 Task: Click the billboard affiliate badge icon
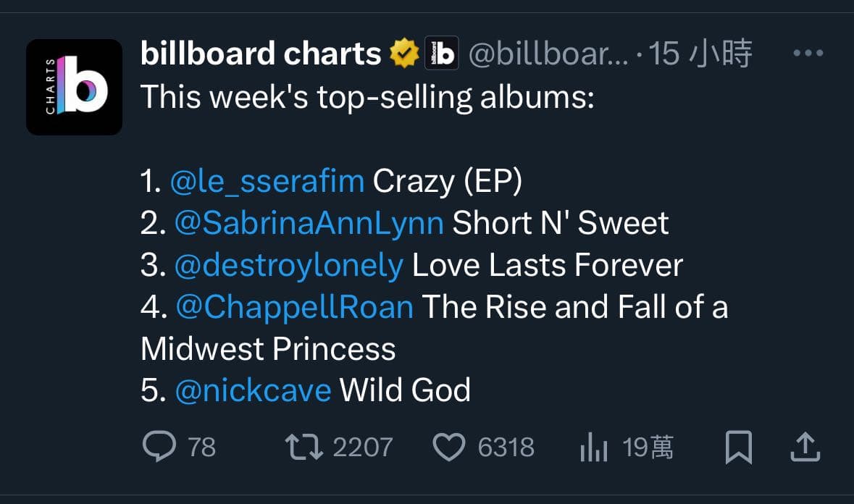click(442, 54)
